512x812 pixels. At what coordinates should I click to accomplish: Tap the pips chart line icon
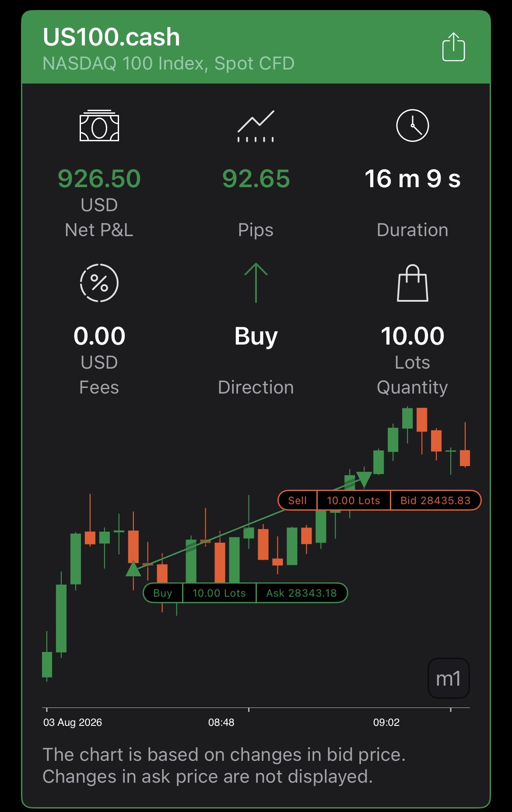pyautogui.click(x=256, y=126)
